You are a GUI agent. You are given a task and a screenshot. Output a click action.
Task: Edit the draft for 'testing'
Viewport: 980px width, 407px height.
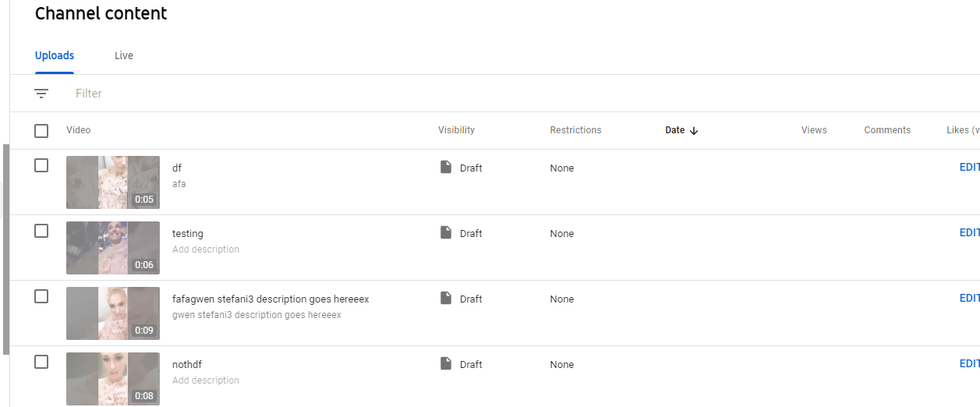969,232
